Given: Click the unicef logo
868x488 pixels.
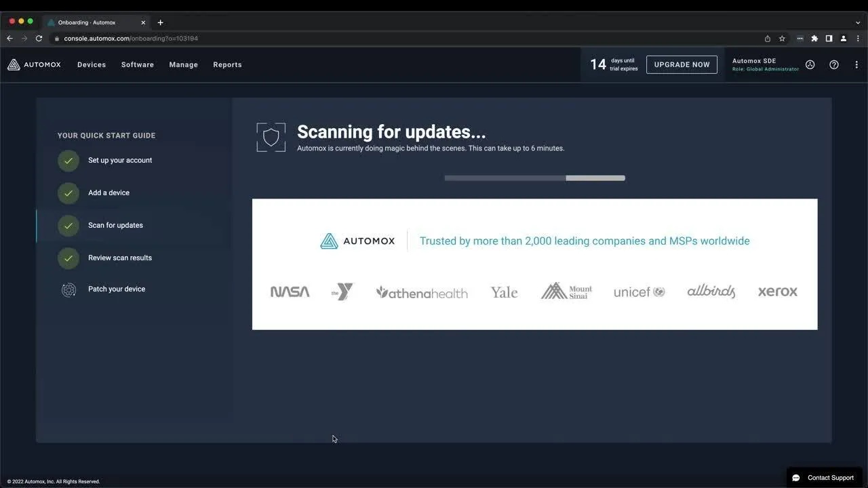Looking at the screenshot, I should [639, 292].
